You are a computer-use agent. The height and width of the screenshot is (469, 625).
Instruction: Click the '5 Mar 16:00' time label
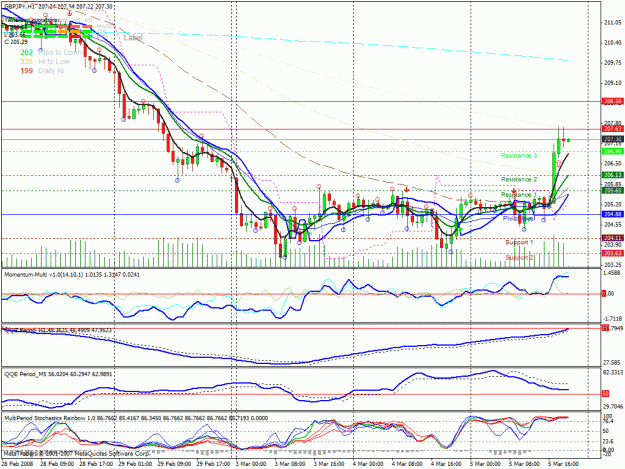pos(564,464)
